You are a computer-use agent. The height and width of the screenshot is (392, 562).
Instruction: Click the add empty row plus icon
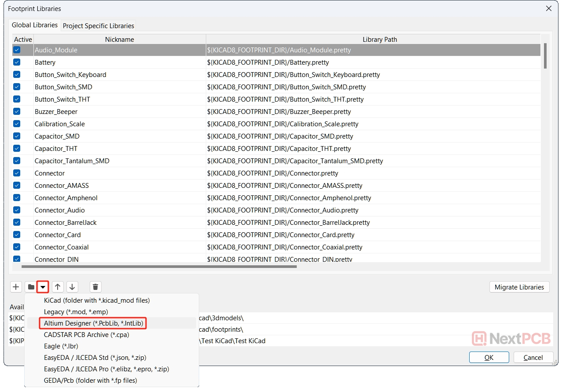tap(16, 287)
